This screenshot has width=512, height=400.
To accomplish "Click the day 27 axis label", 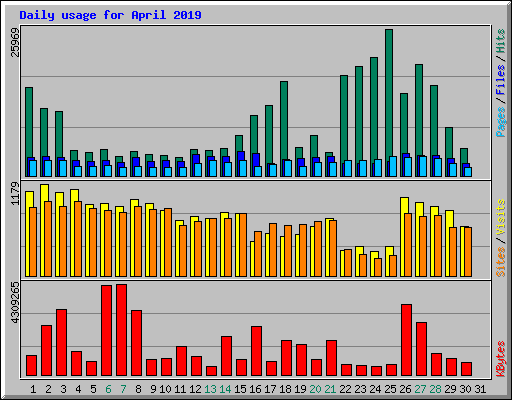I will pyautogui.click(x=420, y=389).
